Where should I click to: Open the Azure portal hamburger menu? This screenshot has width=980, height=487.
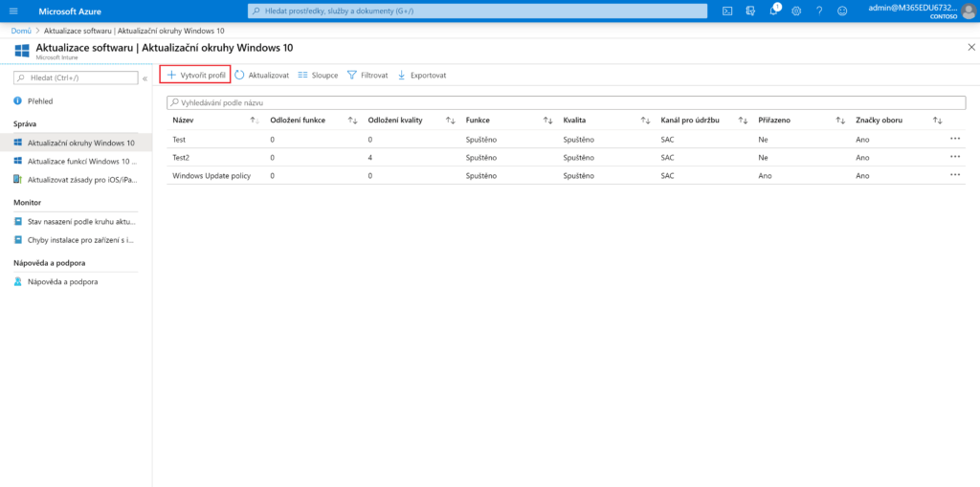[13, 11]
